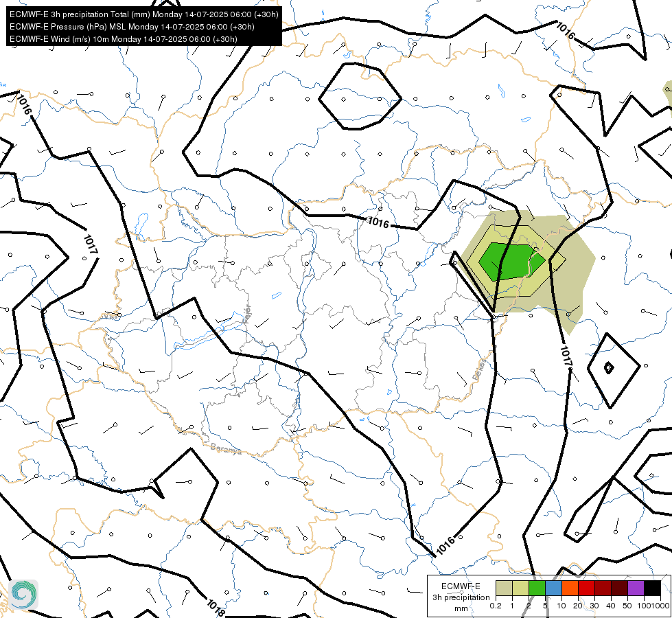The height and width of the screenshot is (618, 672).
Task: Click the 'mm' unit label in legend
Action: coord(461,608)
